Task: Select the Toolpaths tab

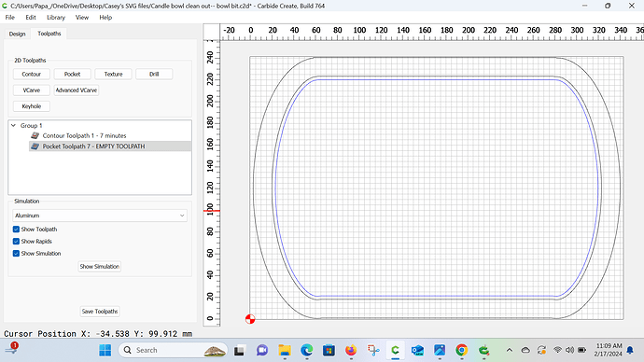Action: 49,34
